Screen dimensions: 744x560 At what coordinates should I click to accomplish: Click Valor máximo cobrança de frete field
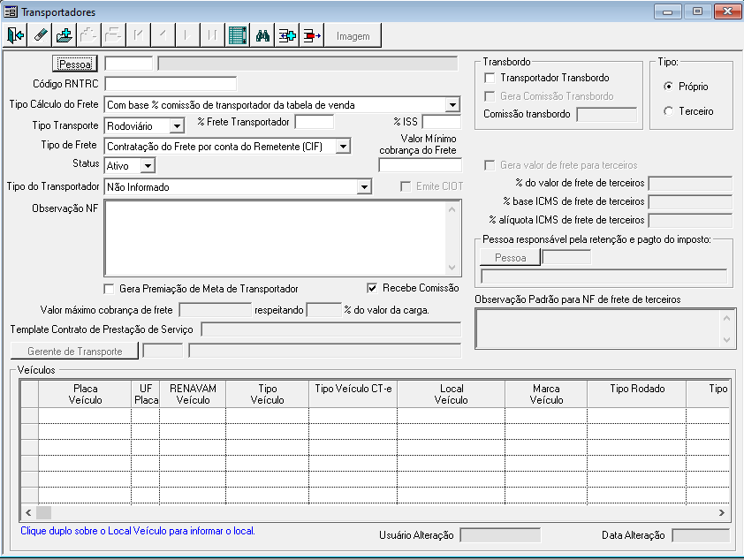click(215, 310)
